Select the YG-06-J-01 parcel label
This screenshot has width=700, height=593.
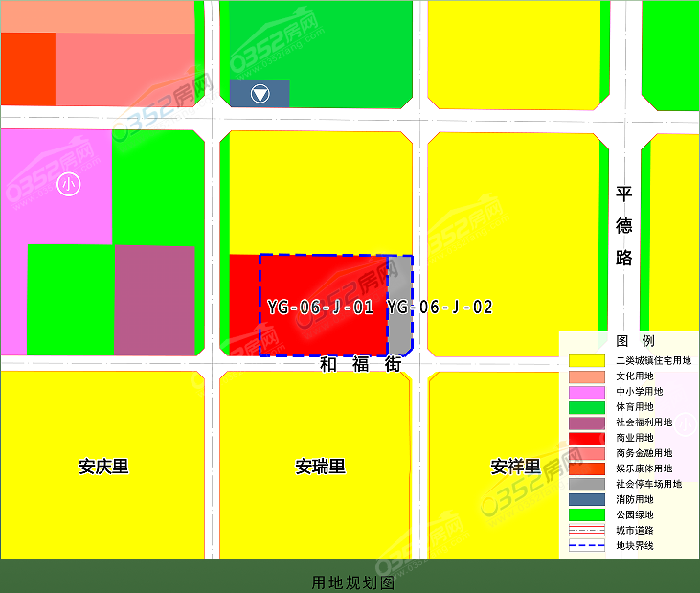tap(320, 308)
